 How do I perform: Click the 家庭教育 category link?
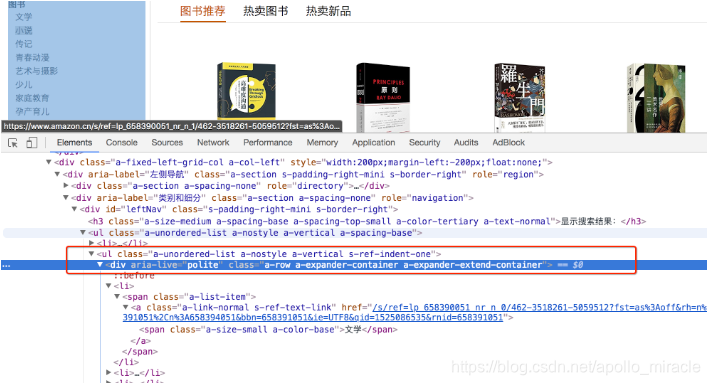pyautogui.click(x=32, y=98)
